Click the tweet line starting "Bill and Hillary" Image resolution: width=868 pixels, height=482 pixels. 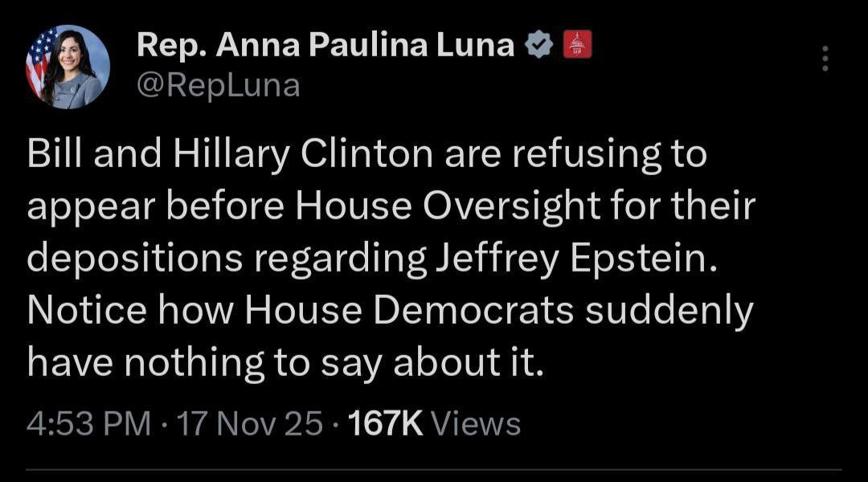[x=366, y=154]
